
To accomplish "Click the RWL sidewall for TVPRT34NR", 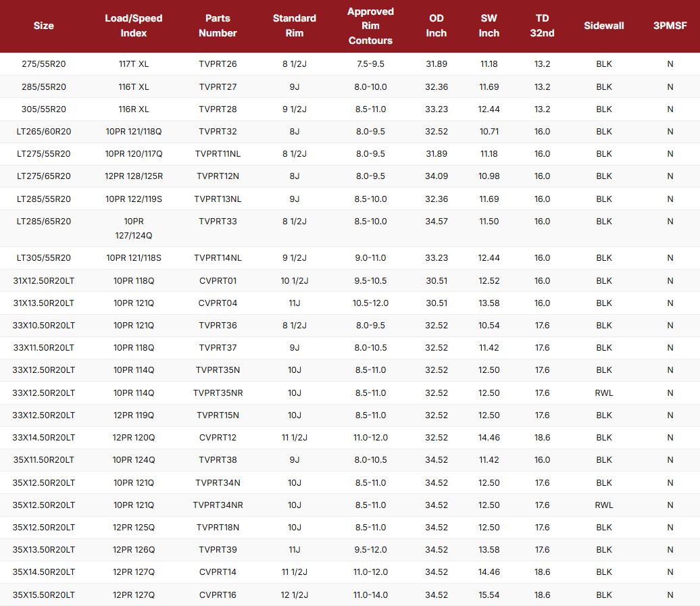I will click(604, 505).
